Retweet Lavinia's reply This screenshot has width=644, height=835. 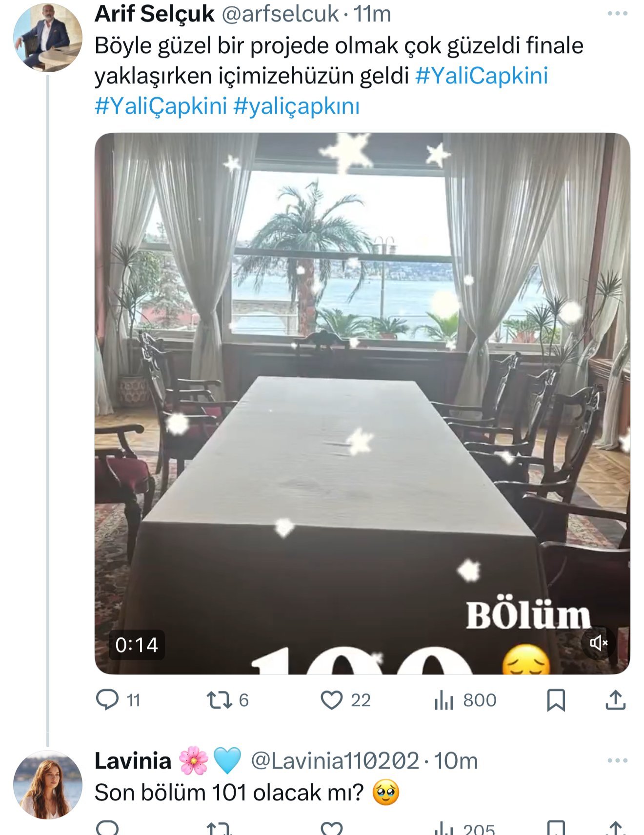click(219, 828)
